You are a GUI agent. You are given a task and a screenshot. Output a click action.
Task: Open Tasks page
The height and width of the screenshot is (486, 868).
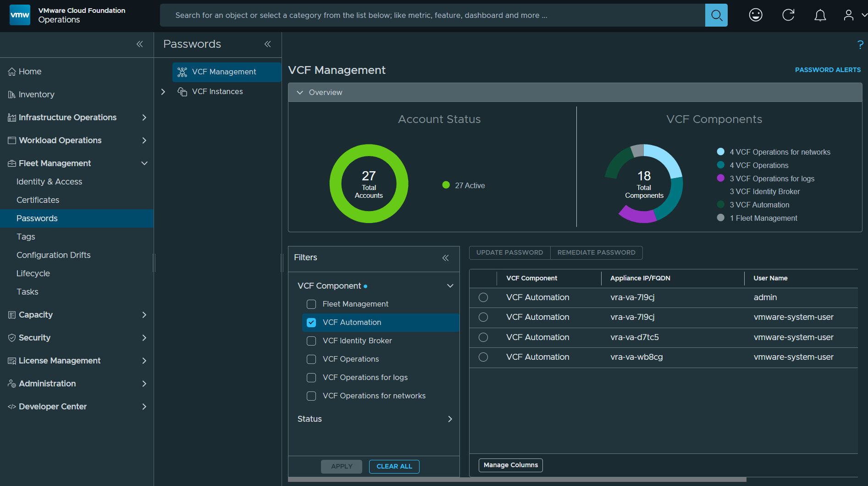[27, 292]
